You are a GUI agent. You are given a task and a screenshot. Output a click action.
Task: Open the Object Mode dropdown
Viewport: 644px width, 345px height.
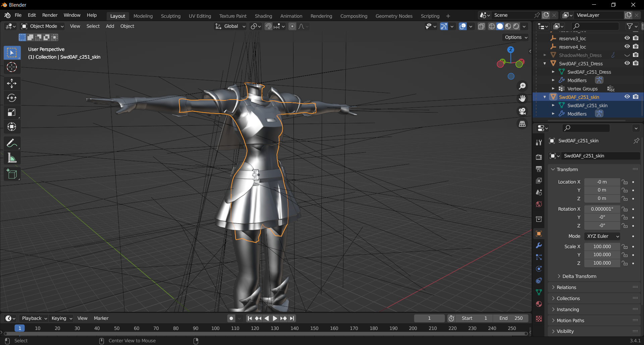tap(42, 26)
